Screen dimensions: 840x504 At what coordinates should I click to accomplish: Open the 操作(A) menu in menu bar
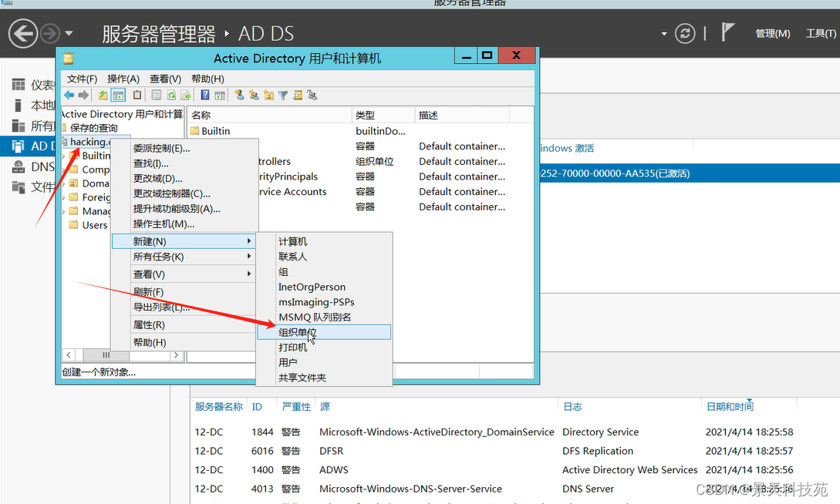point(123,79)
